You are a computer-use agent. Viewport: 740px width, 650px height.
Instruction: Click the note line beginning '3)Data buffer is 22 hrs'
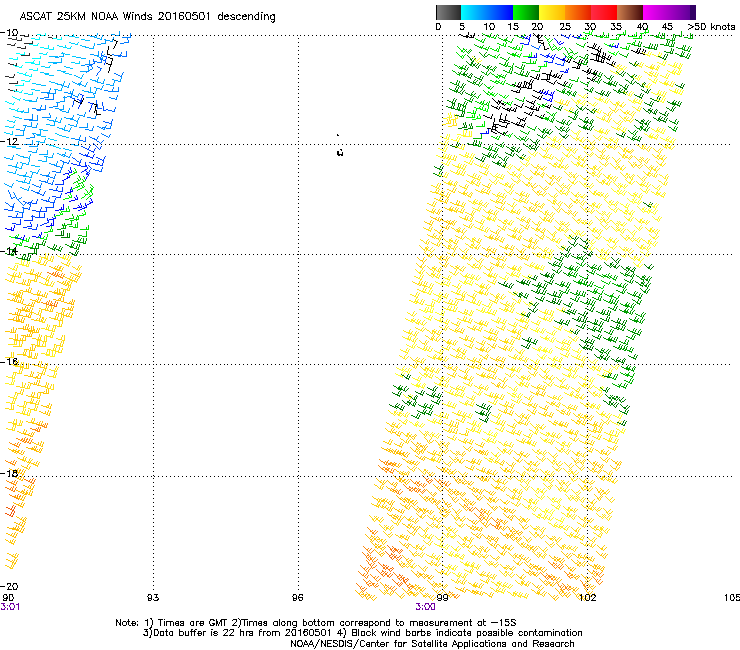[x=362, y=633]
